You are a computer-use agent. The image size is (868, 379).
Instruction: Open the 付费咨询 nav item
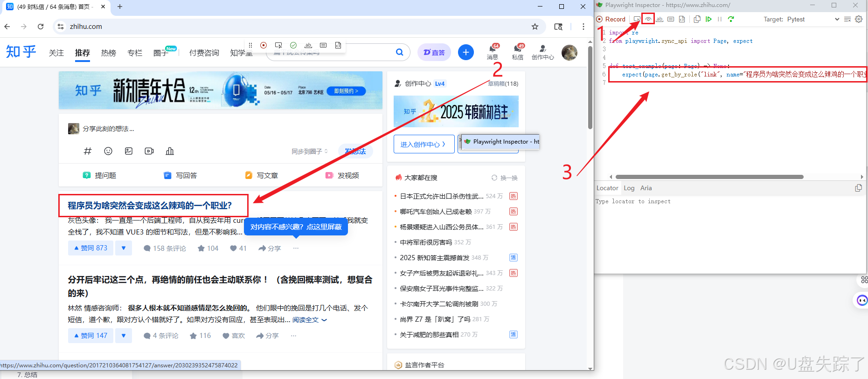[204, 53]
